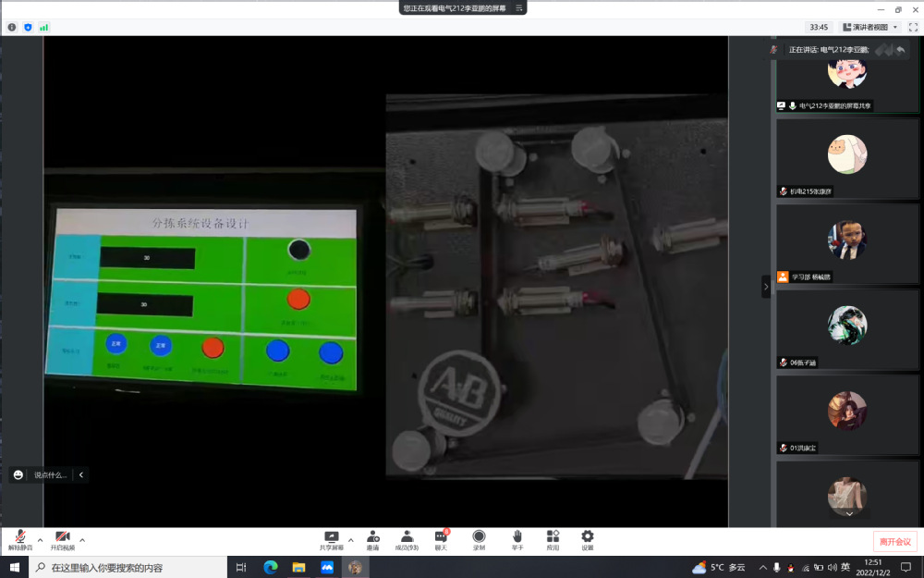Screen dimensions: 924x578
Task: Open the Apps (应用) icon
Action: [x=553, y=538]
